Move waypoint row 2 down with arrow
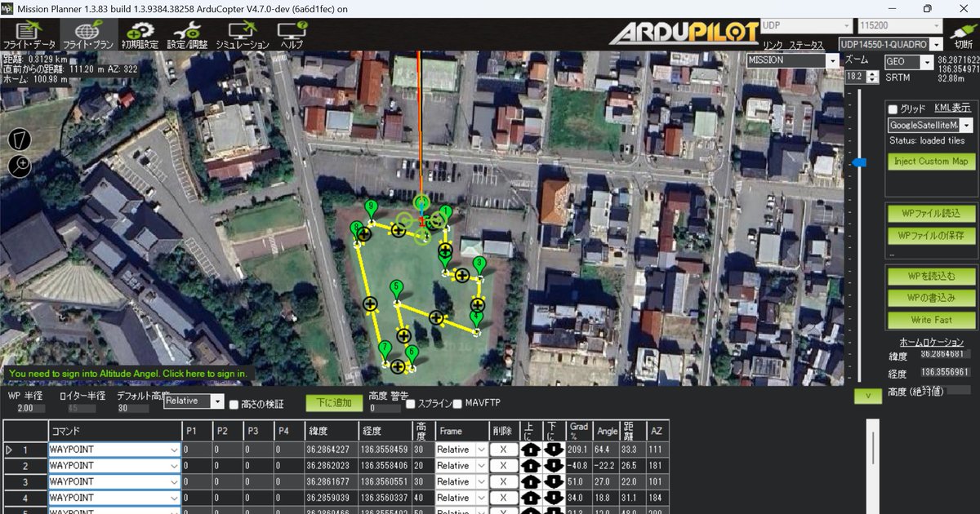980x514 pixels. pos(553,466)
